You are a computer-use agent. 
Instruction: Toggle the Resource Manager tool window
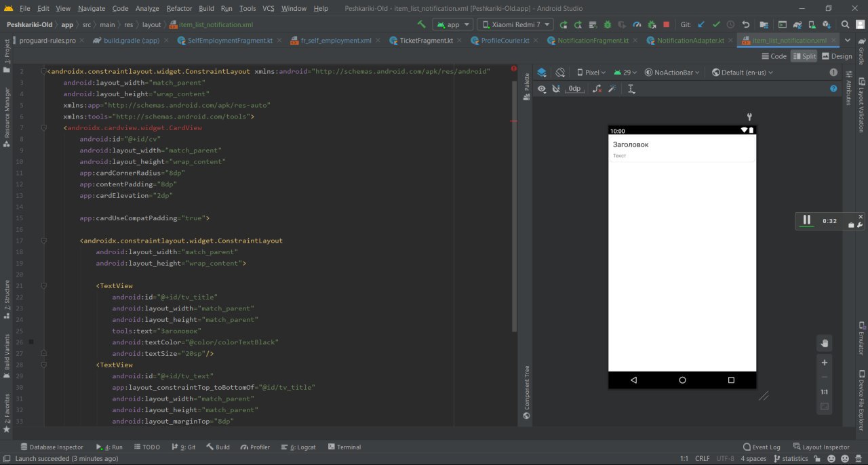[x=7, y=117]
